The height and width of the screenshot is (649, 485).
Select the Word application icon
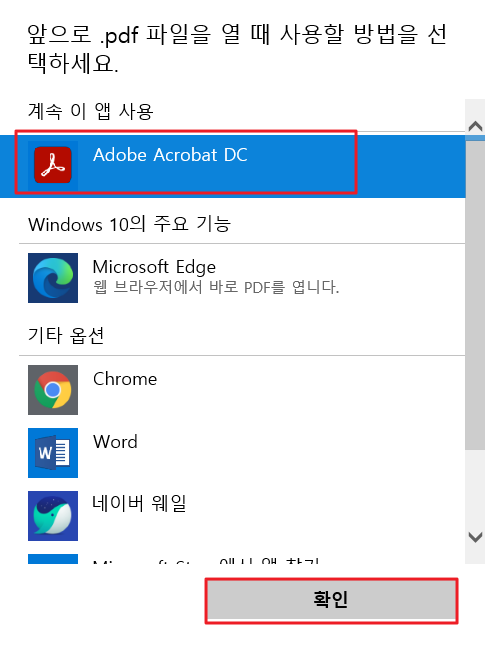tap(53, 453)
